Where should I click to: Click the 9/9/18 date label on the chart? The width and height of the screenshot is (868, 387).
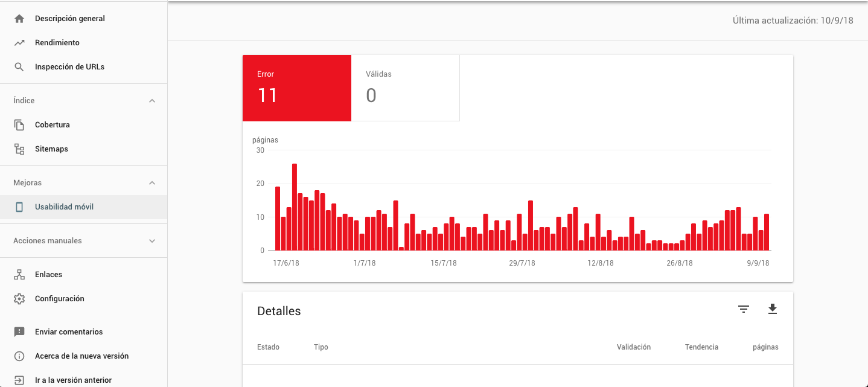click(758, 263)
